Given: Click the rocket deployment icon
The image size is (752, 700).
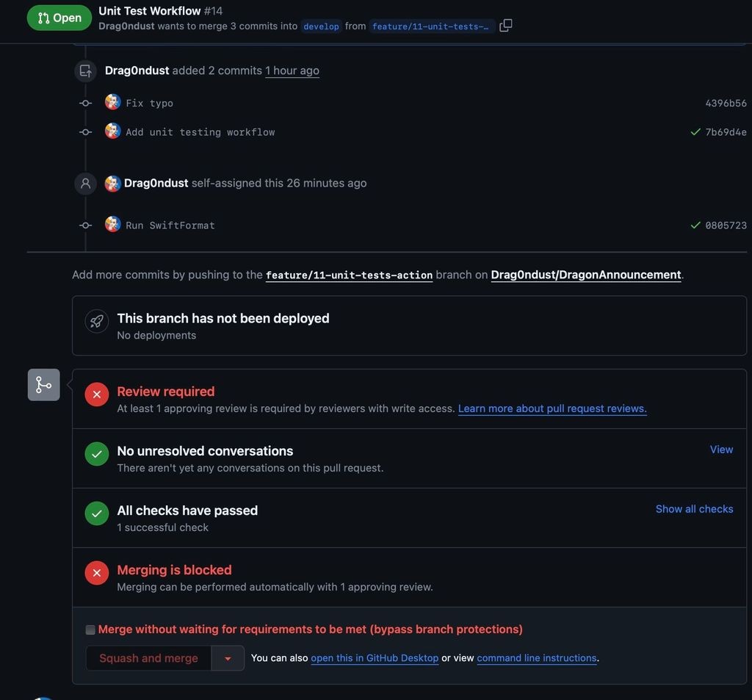Looking at the screenshot, I should coord(96,322).
